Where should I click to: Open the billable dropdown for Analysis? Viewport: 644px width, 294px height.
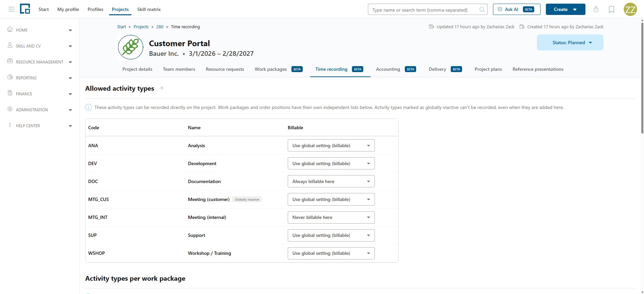click(331, 146)
